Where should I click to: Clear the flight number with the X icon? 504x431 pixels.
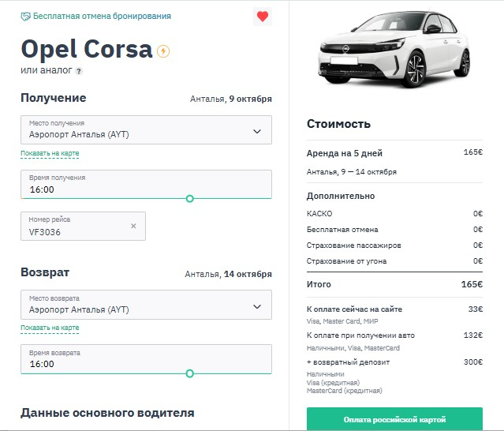coord(133,227)
